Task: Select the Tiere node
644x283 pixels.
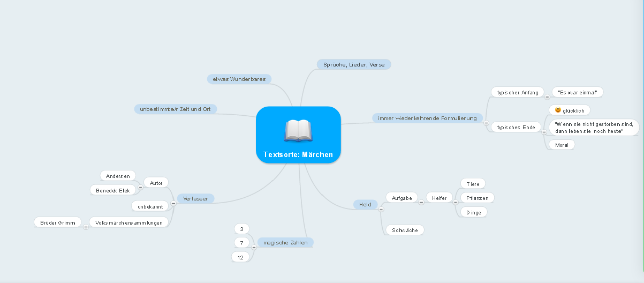Action: click(473, 184)
